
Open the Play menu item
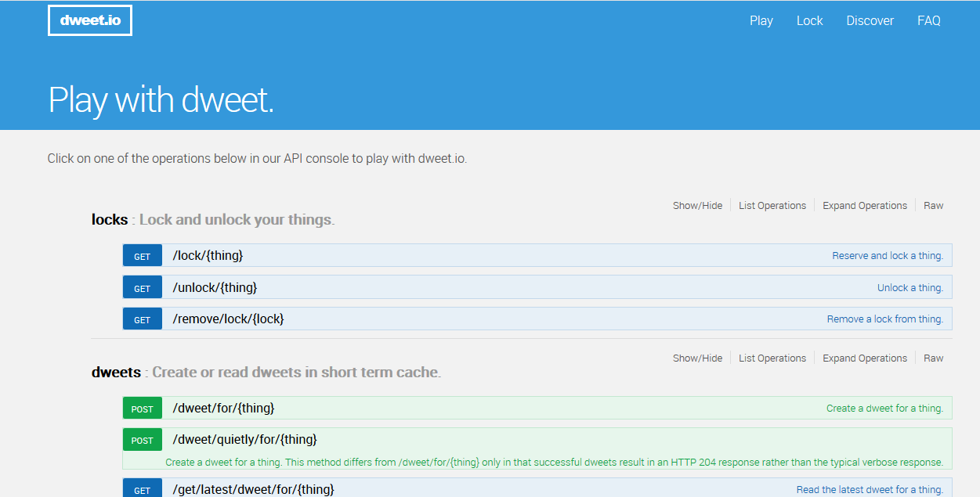761,21
